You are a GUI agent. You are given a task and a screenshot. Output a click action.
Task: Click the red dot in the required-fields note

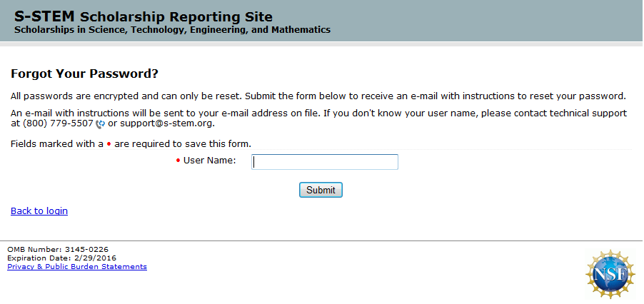(x=109, y=144)
